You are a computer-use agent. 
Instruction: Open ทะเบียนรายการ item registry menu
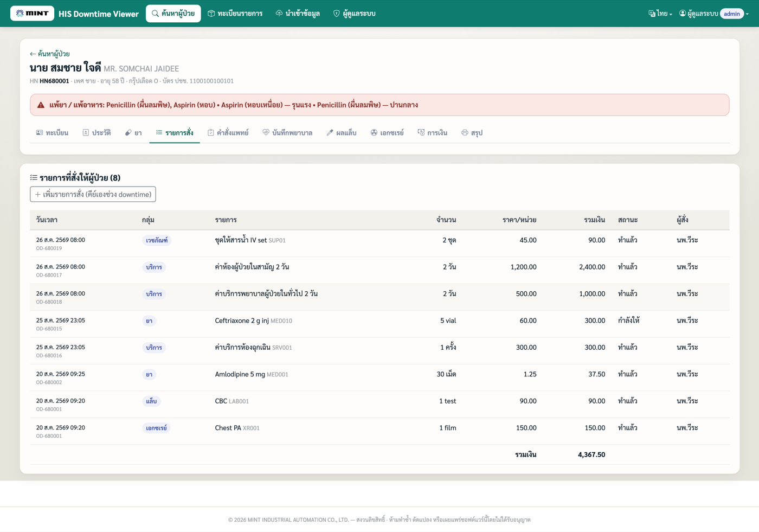click(x=235, y=14)
